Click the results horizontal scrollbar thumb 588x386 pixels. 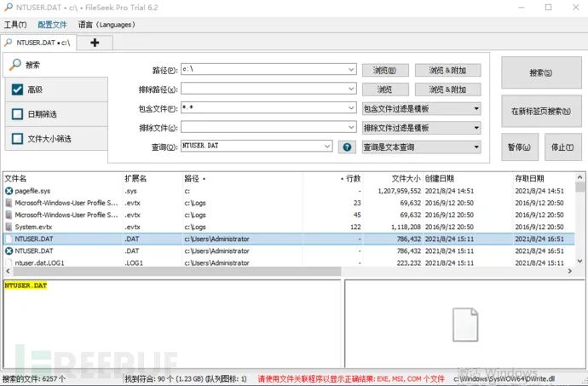[x=177, y=271]
